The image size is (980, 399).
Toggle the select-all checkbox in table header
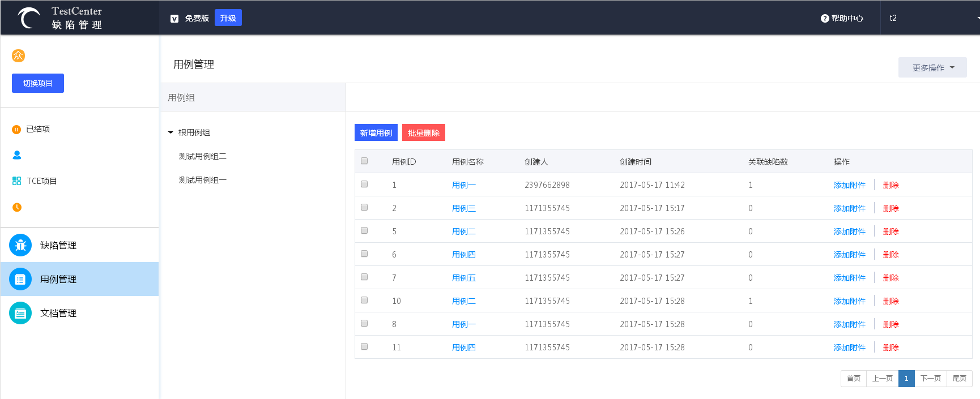click(364, 161)
